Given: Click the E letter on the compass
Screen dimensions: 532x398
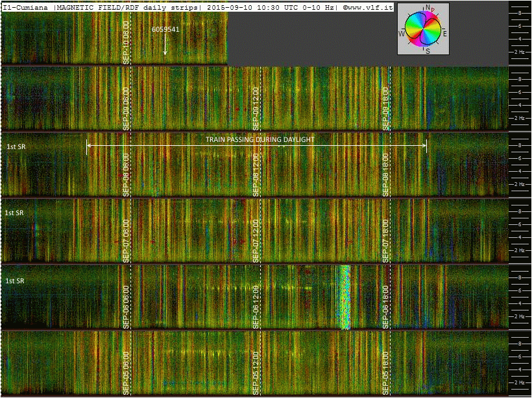Looking at the screenshot, I should 444,32.
